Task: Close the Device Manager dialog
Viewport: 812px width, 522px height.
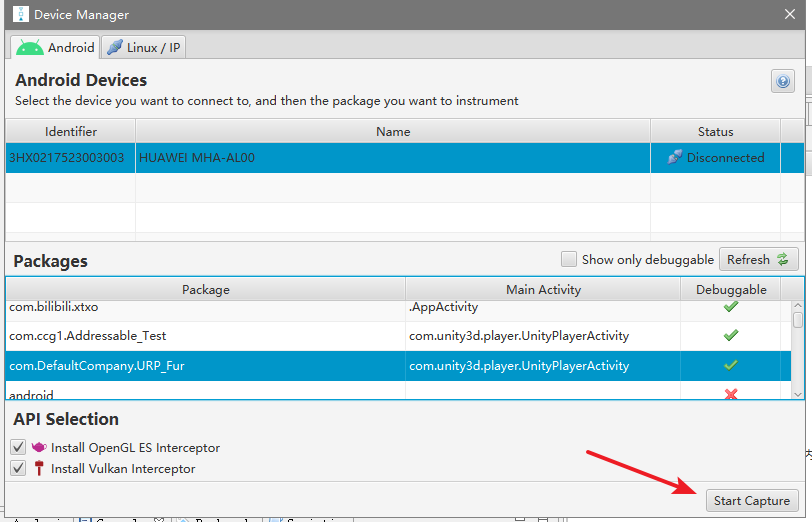Action: (790, 14)
